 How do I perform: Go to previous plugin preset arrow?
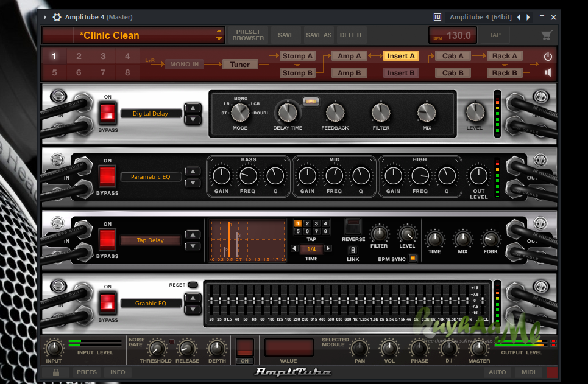point(519,17)
